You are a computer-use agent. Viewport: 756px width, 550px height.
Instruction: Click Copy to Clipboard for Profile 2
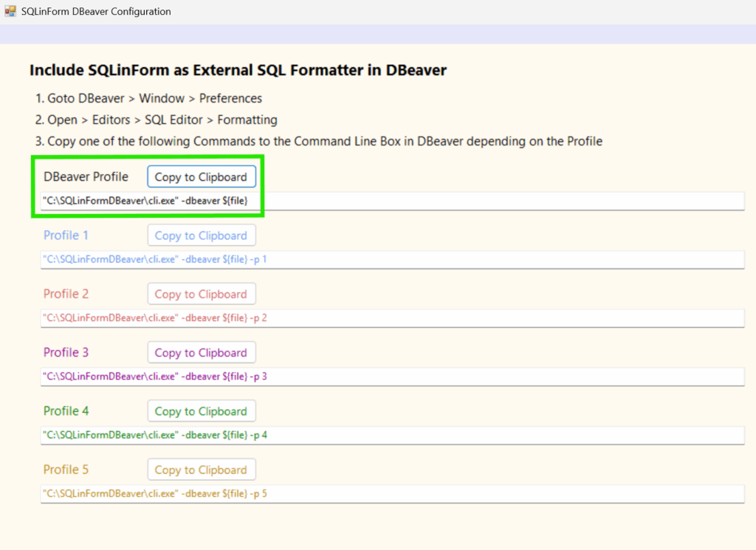click(x=201, y=293)
